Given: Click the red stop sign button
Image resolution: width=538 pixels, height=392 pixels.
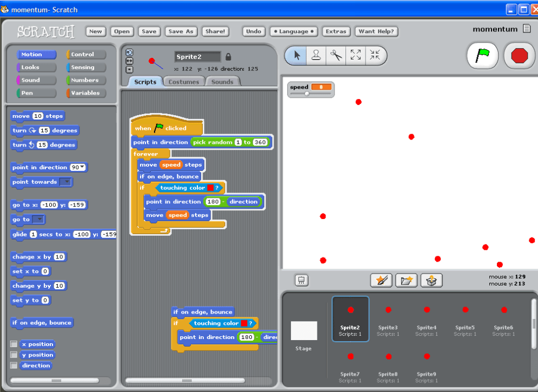Looking at the screenshot, I should click(x=519, y=56).
